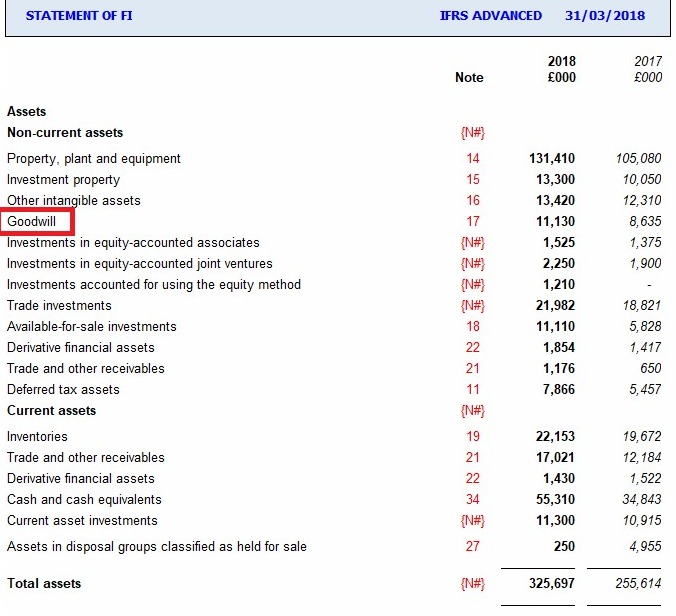Select the Inventories row label
The width and height of the screenshot is (676, 616).
point(38,437)
